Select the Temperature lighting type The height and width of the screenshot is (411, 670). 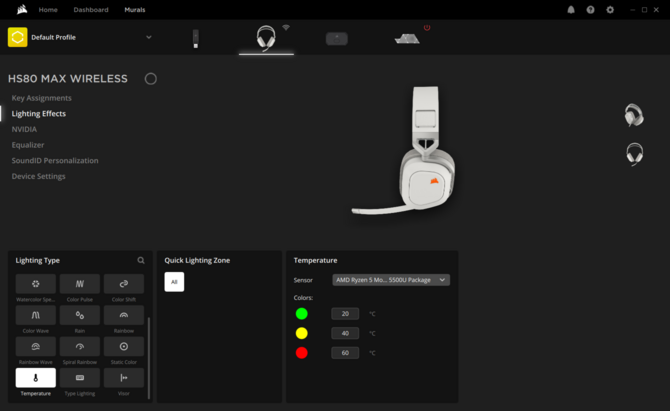tap(35, 378)
